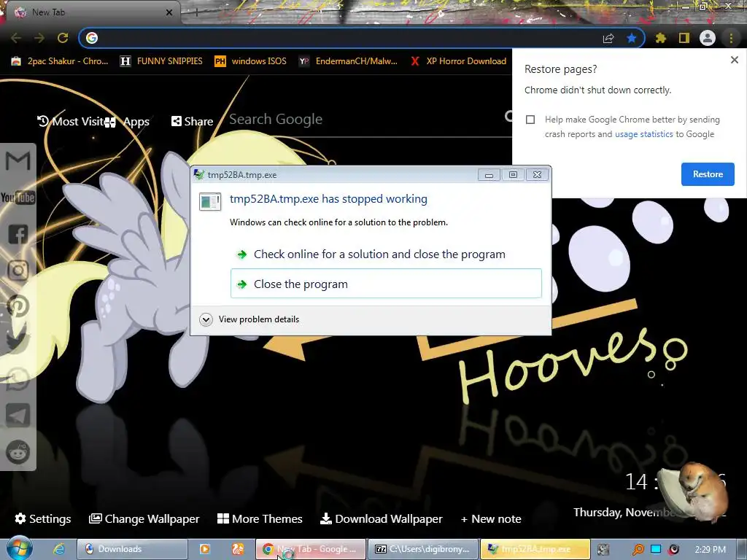
Task: Close the tmp52BA.tmp.exe error dialog
Action: (x=537, y=175)
